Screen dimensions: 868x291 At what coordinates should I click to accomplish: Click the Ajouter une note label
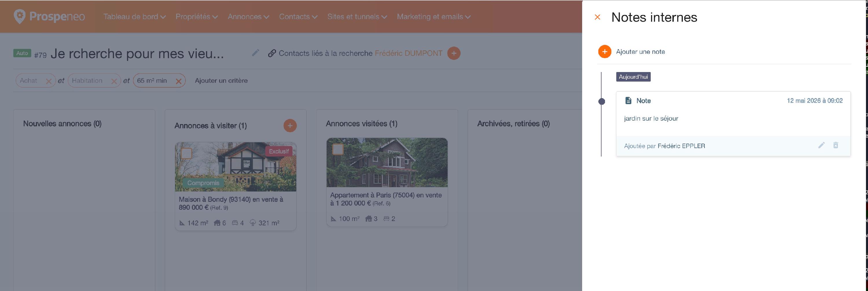coord(640,51)
